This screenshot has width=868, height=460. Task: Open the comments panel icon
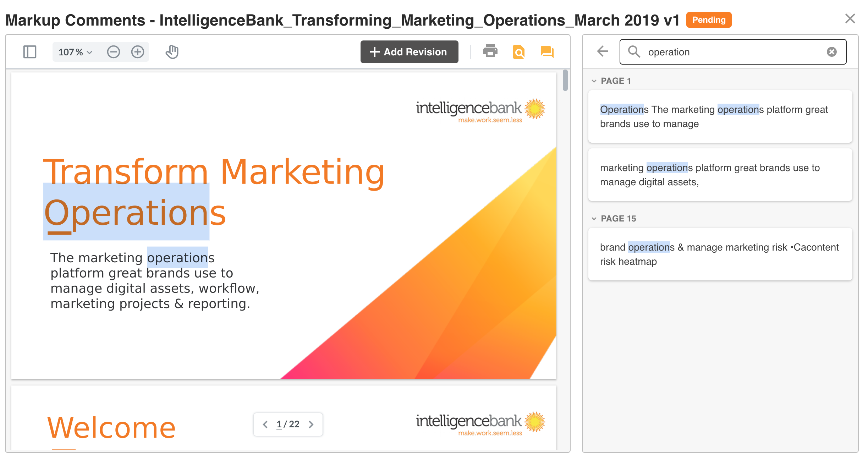click(547, 52)
